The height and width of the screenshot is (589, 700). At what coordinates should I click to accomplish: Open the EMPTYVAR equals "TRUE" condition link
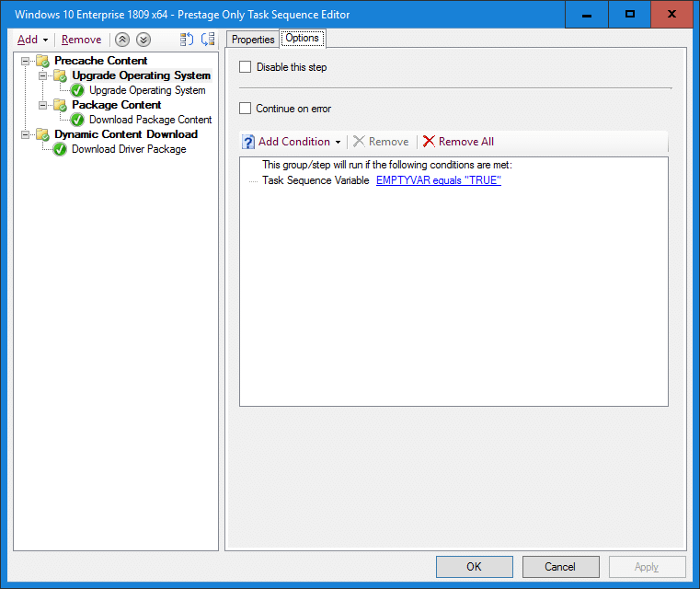pyautogui.click(x=439, y=180)
